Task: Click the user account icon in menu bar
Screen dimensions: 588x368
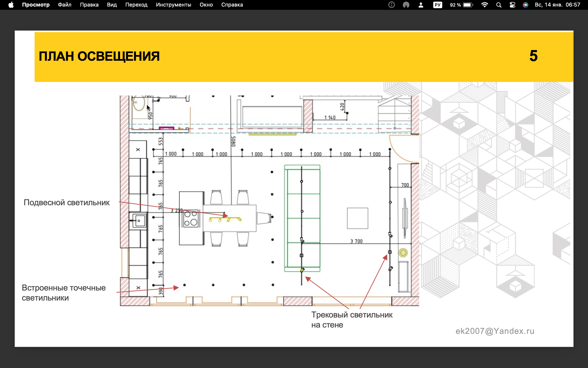Action: click(421, 5)
